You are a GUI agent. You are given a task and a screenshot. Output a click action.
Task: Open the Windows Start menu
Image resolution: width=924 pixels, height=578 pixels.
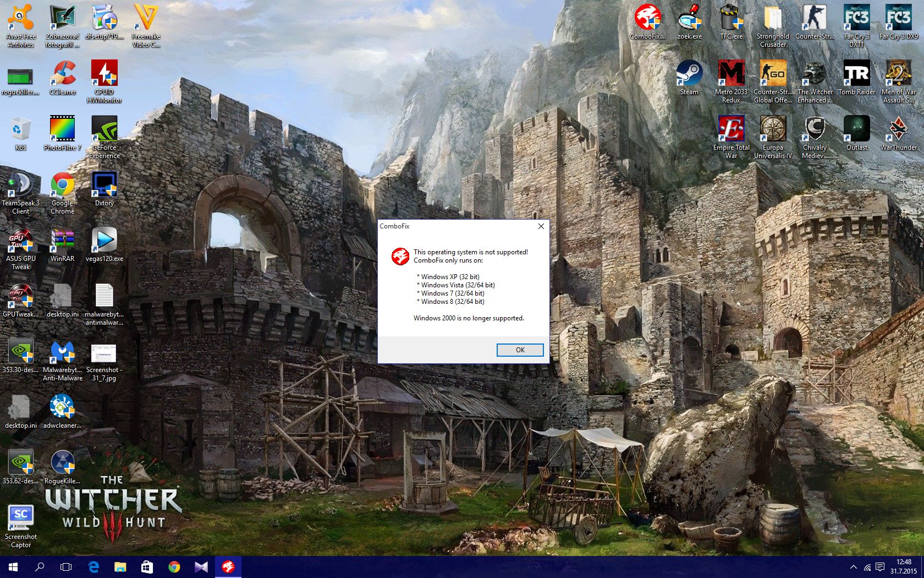(13, 567)
